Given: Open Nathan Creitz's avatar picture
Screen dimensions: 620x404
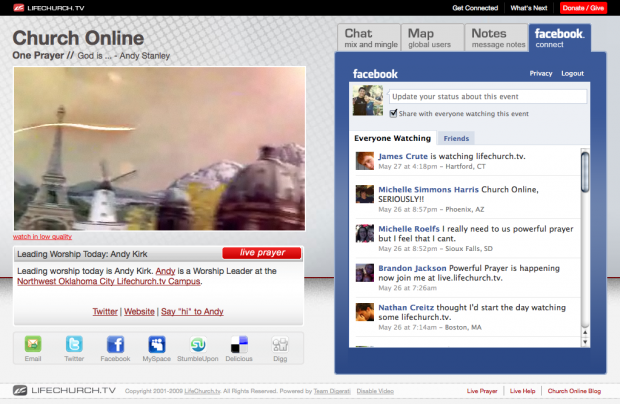Looking at the screenshot, I should (x=365, y=312).
